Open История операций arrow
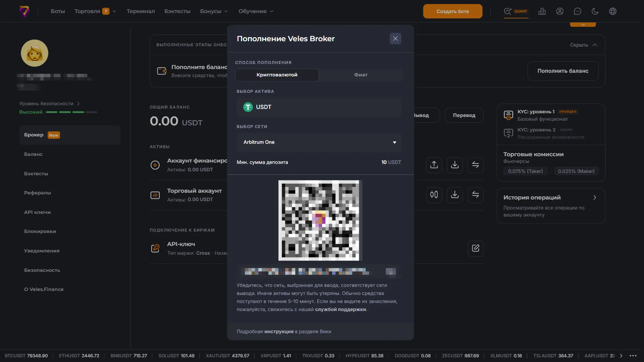644x362 pixels. click(x=595, y=197)
